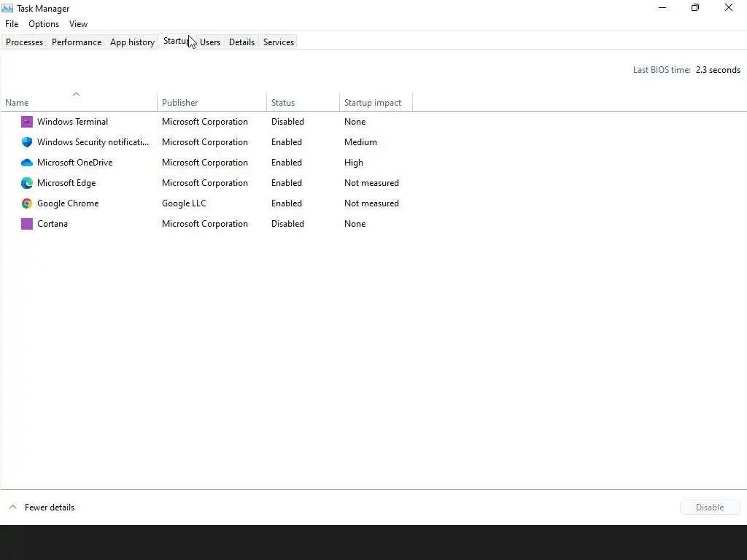This screenshot has height=560, width=747.
Task: Click the Disable button
Action: (710, 507)
